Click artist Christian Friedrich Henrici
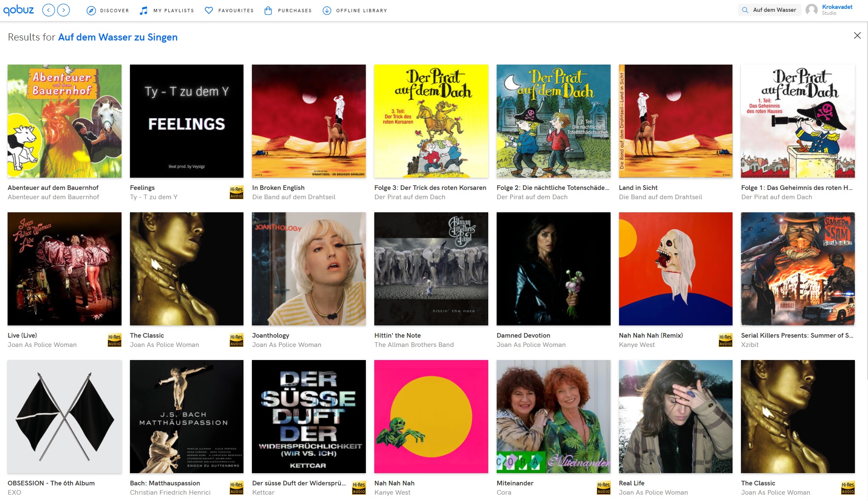The height and width of the screenshot is (501, 868). [x=170, y=493]
